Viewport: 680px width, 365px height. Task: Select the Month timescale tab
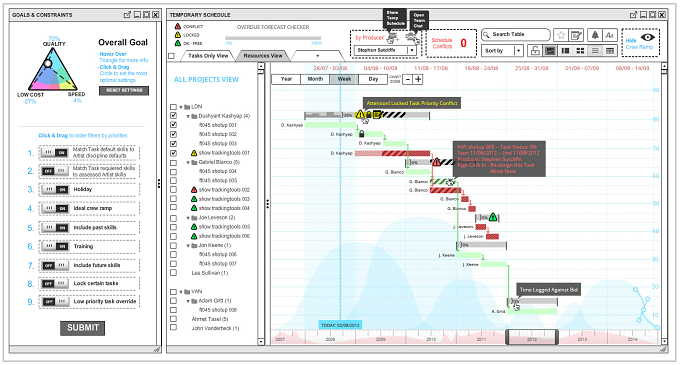coord(315,79)
